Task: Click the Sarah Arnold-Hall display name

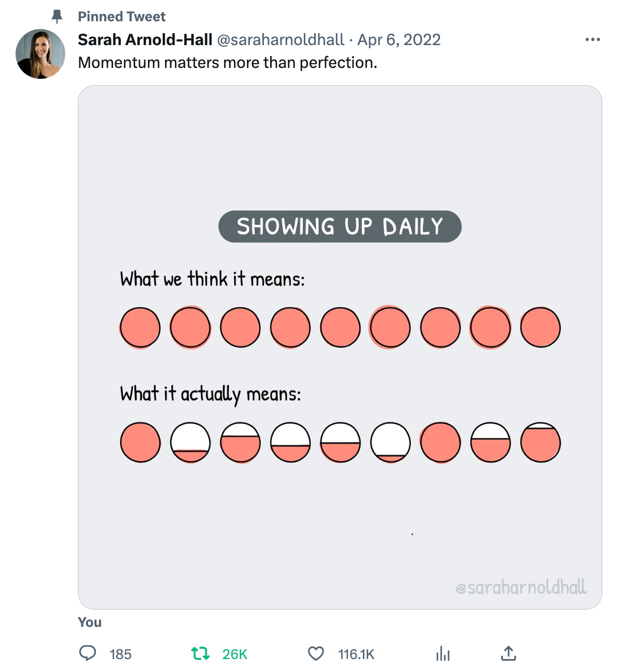Action: click(145, 39)
